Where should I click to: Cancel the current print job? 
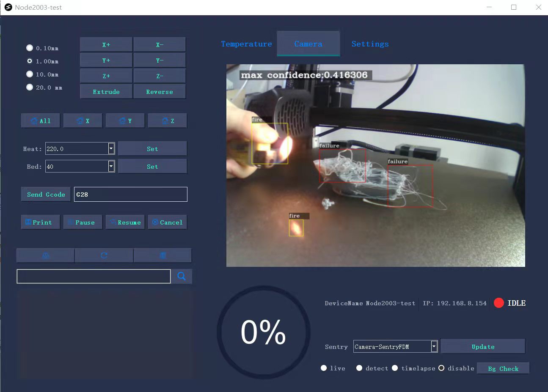[168, 222]
